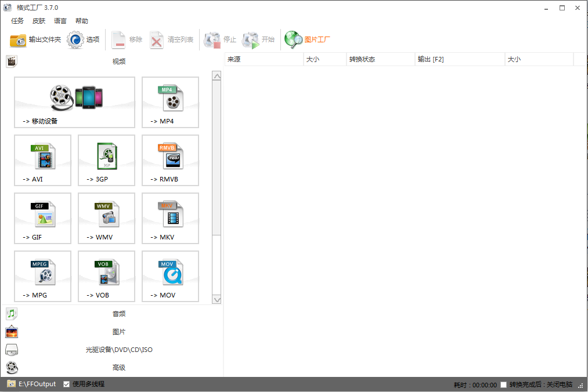Expand the 音频 audio section
This screenshot has width=588, height=392.
[118, 314]
